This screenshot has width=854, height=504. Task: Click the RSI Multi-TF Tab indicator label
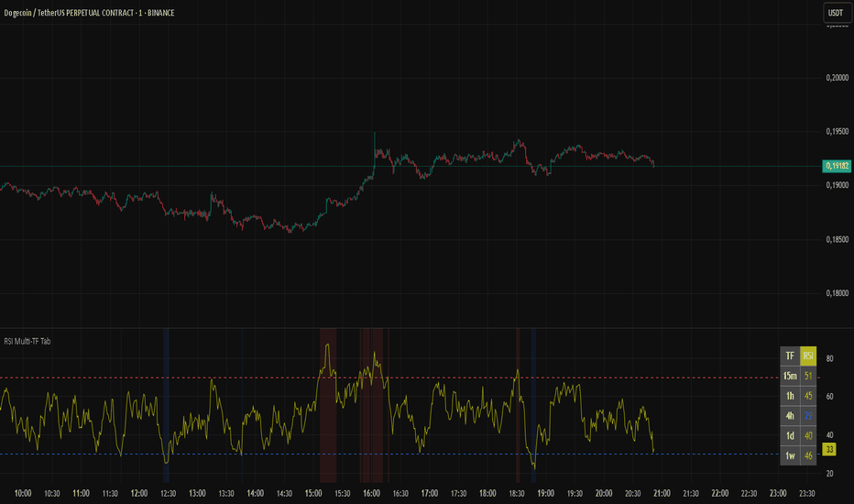tap(27, 341)
